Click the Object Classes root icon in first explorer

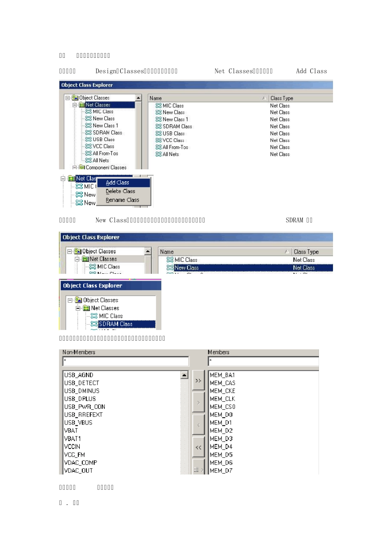[75, 98]
